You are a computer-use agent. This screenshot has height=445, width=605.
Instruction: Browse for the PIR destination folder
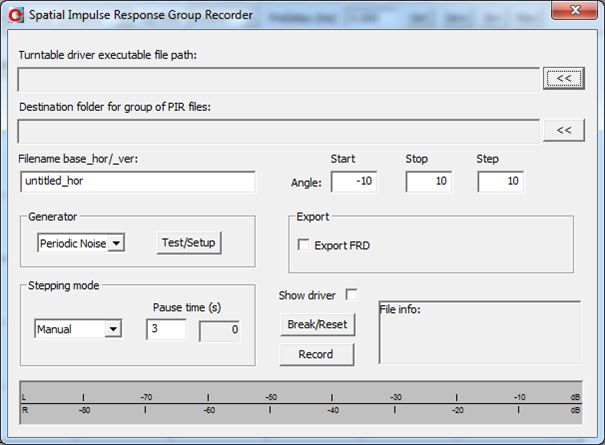pyautogui.click(x=563, y=130)
